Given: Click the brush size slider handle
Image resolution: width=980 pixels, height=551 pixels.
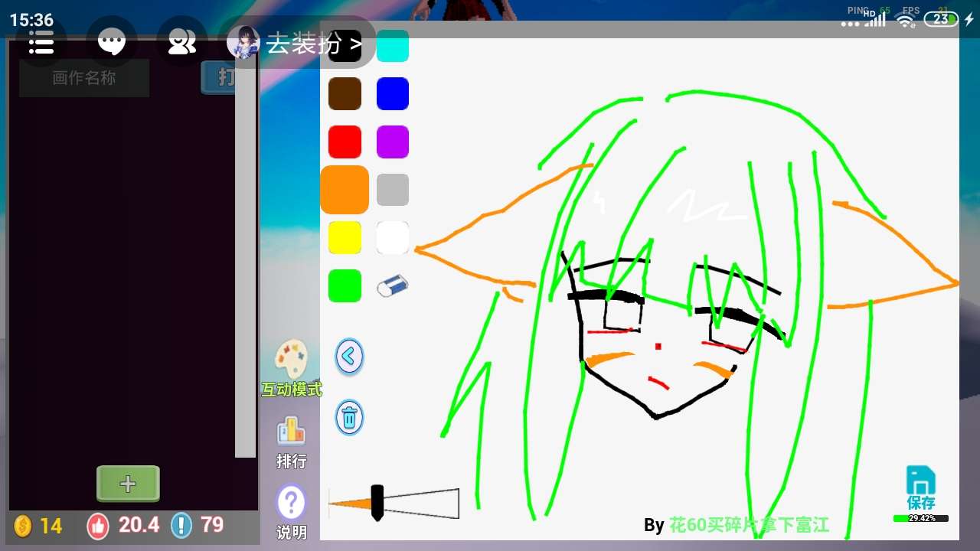Looking at the screenshot, I should (377, 503).
